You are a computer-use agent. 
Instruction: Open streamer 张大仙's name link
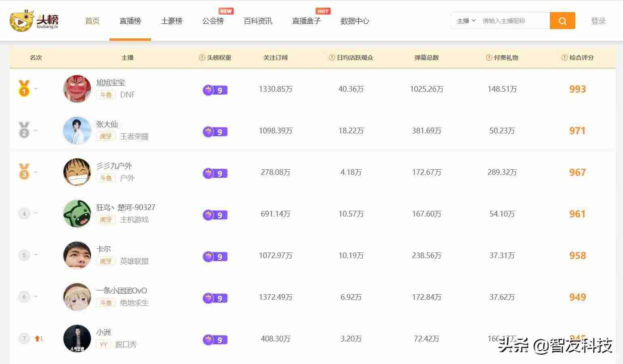107,124
